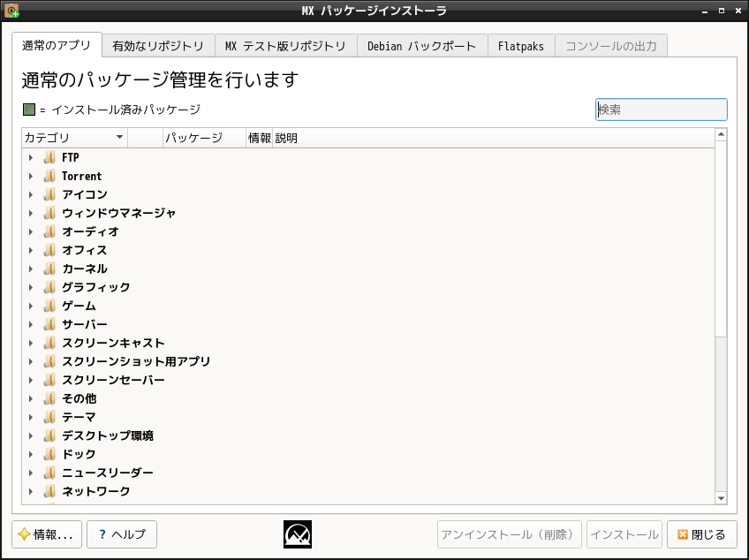Screen dimensions: 749x560
Task: Click the スクリーンキャスト folder icon
Action: coord(49,343)
